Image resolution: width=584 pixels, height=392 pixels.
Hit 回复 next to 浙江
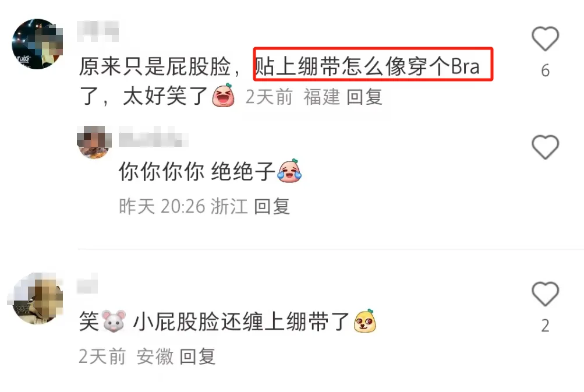[272, 206]
